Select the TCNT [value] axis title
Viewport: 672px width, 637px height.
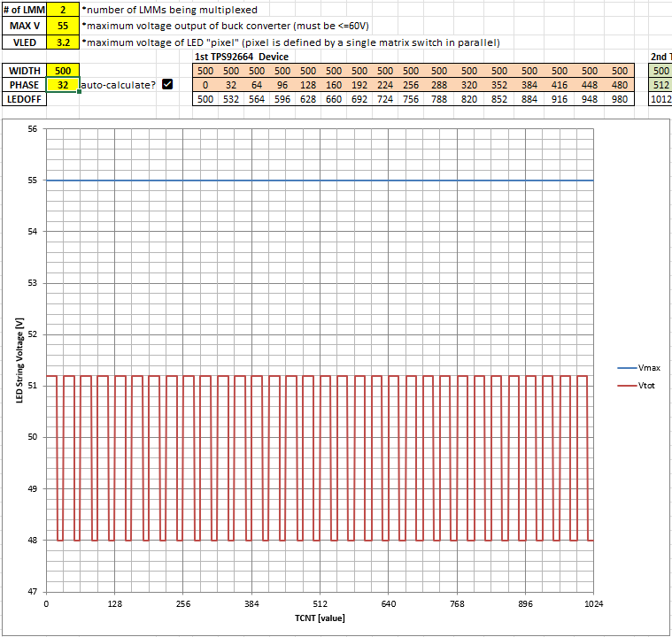(320, 618)
